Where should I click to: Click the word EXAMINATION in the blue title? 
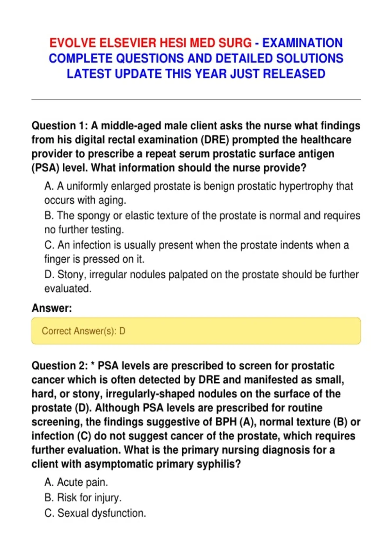(302, 43)
